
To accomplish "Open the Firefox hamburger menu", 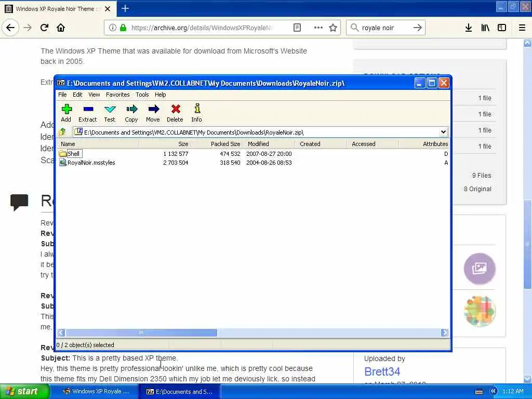I will pyautogui.click(x=522, y=28).
